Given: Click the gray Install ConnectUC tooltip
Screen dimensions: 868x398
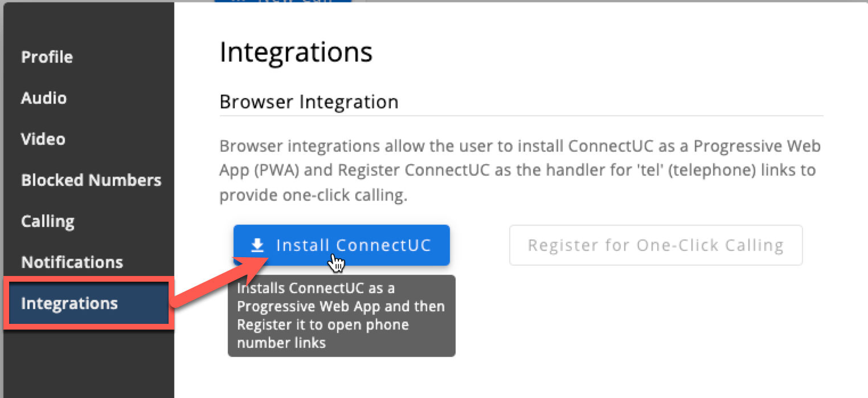Looking at the screenshot, I should pyautogui.click(x=342, y=316).
